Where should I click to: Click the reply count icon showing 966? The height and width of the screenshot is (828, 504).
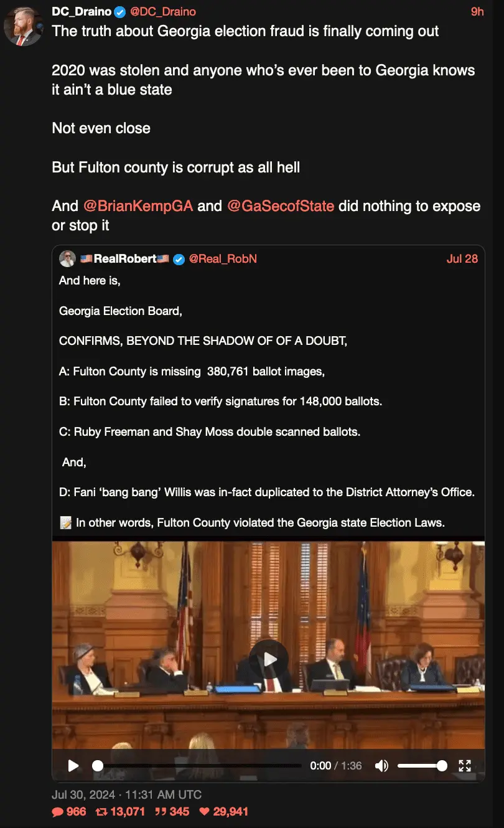click(x=57, y=812)
